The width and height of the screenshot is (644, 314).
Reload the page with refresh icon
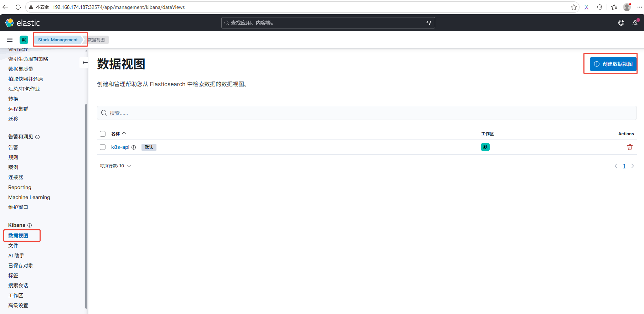point(18,7)
